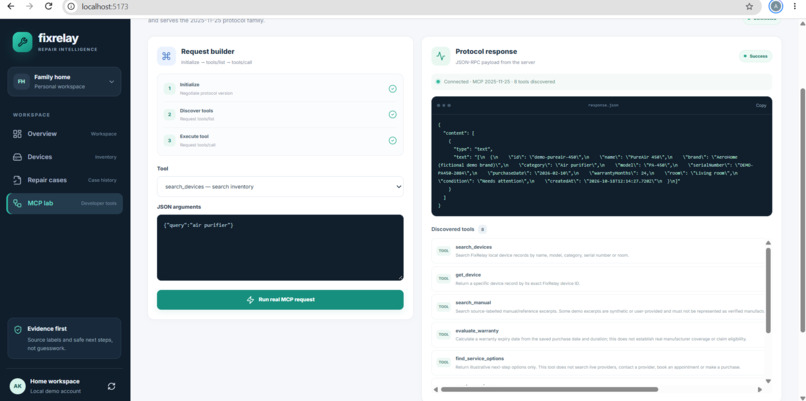Viewport: 806px width, 401px height.
Task: Click the TOOL badge next to search_devices
Action: 444,251
